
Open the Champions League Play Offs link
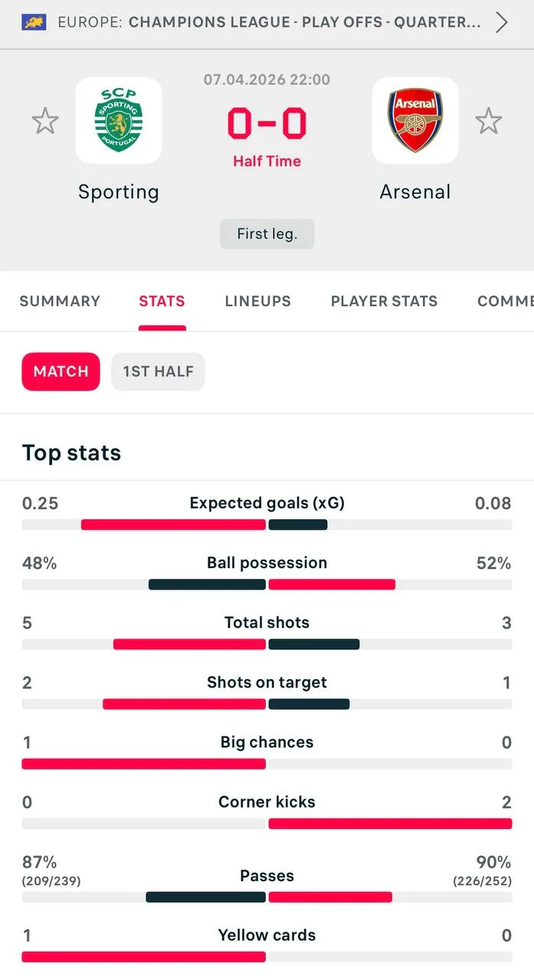click(305, 22)
